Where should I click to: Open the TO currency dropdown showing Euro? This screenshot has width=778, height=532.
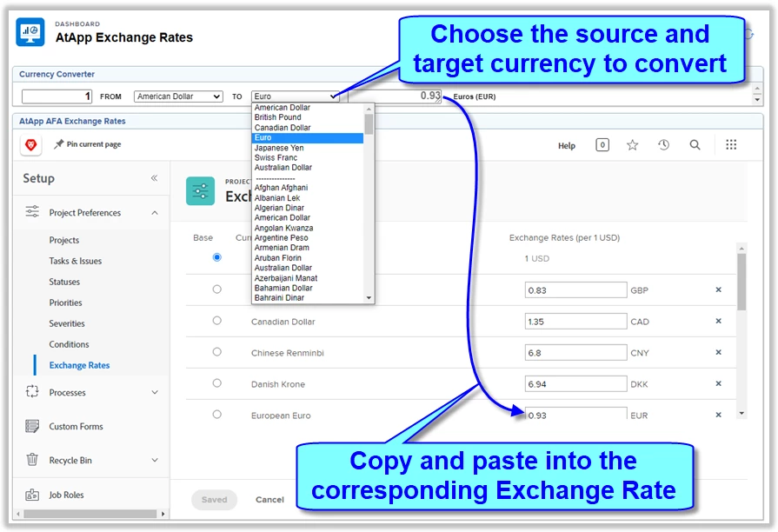[x=296, y=96]
